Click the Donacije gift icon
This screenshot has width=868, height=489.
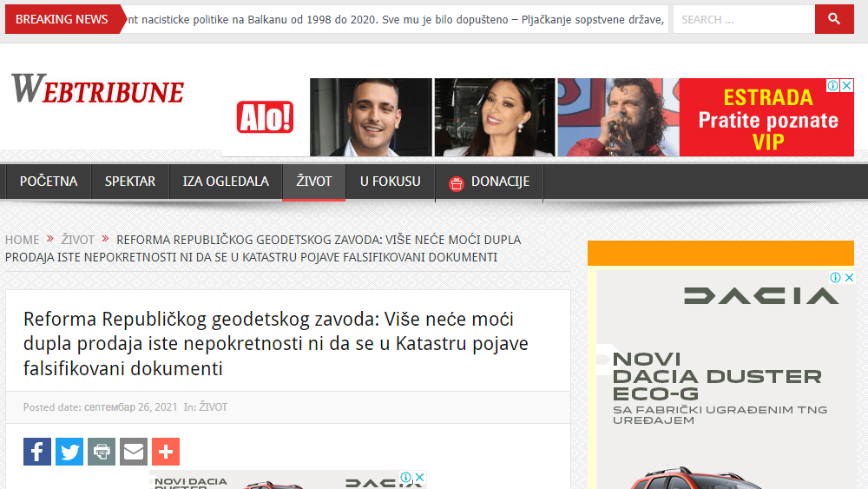pos(457,183)
